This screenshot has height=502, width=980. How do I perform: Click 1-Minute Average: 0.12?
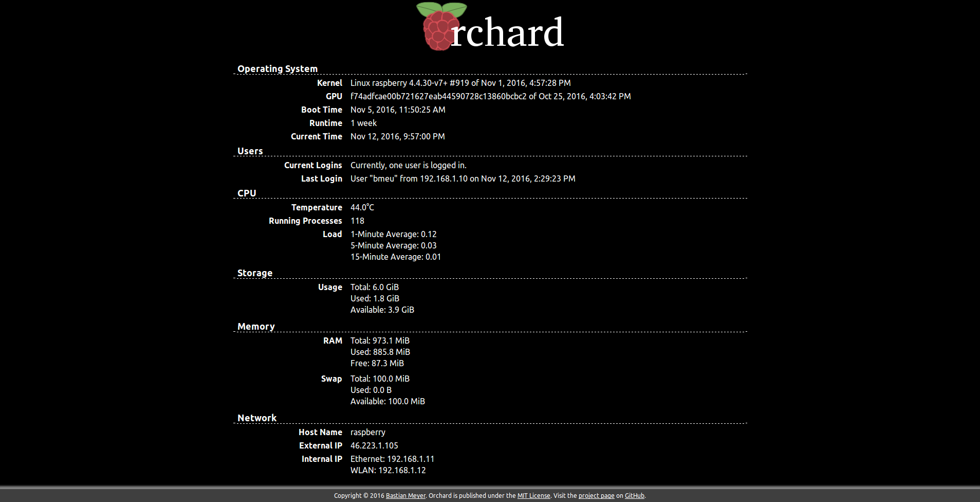click(x=394, y=234)
